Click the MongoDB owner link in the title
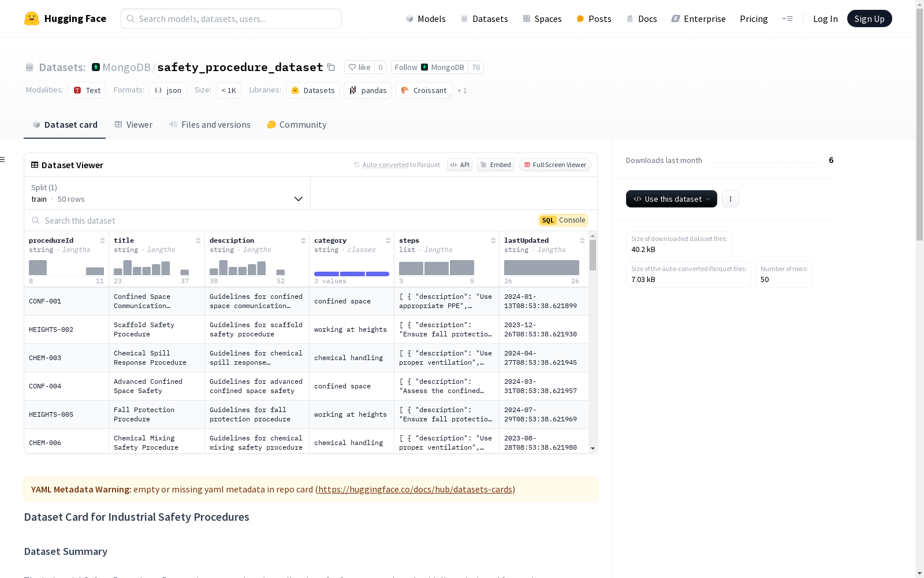This screenshot has width=924, height=578. (126, 67)
